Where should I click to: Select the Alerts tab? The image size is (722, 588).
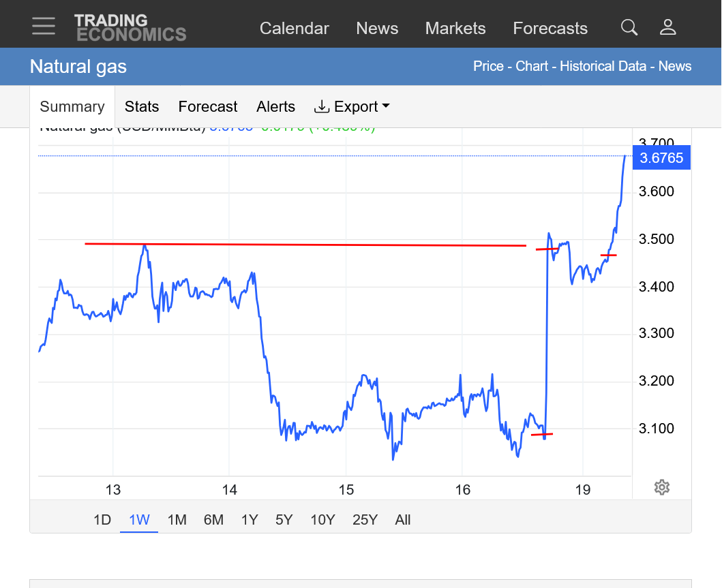275,107
